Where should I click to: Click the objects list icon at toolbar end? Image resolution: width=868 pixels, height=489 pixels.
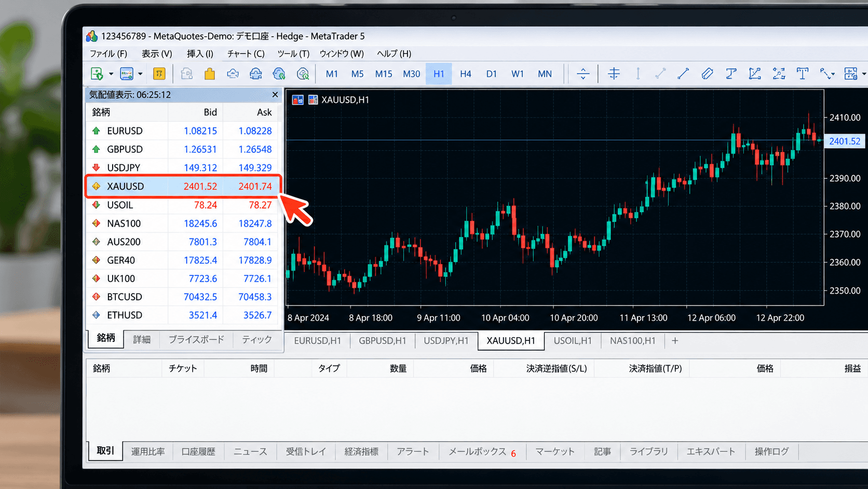pos(850,74)
